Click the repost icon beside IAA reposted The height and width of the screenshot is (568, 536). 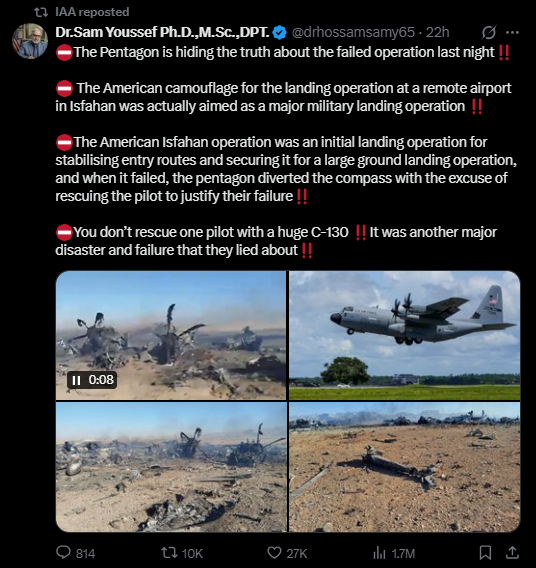point(41,12)
